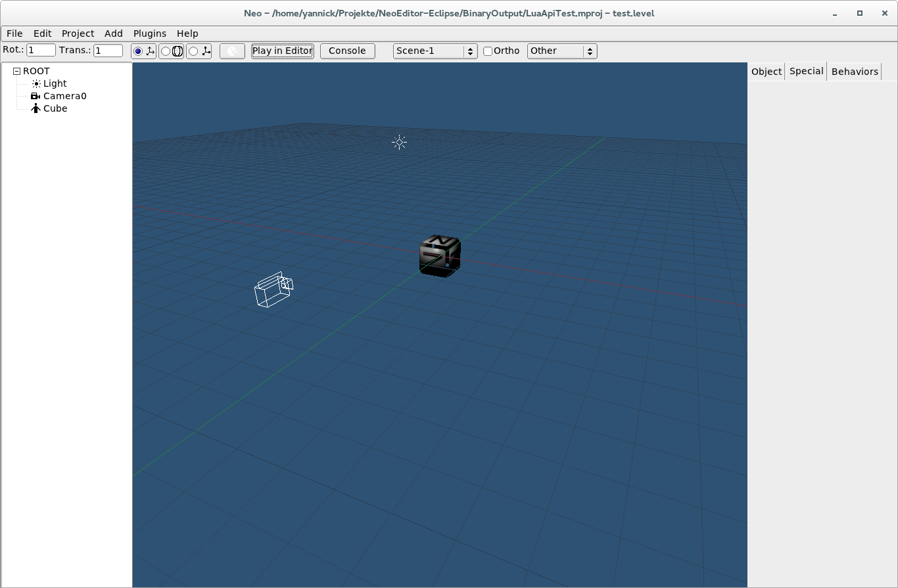Click the light gizmo in the viewport
Screen dimensions: 898x588
pyautogui.click(x=399, y=142)
